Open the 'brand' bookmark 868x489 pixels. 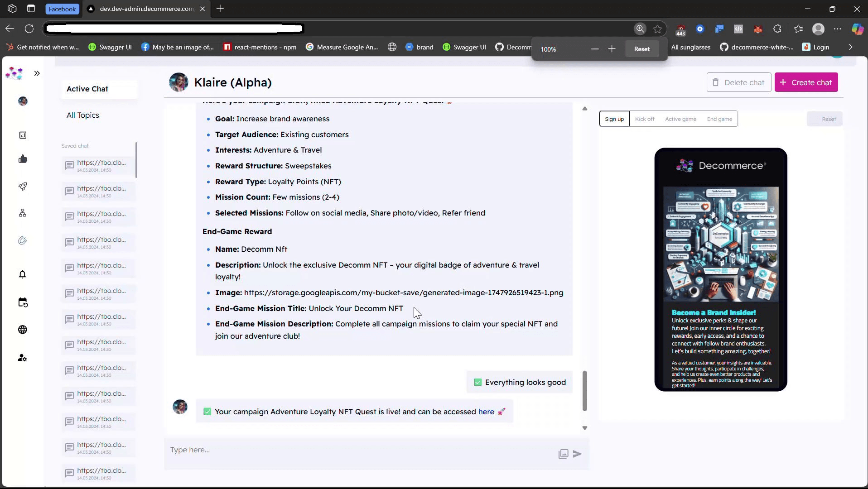pos(420,47)
